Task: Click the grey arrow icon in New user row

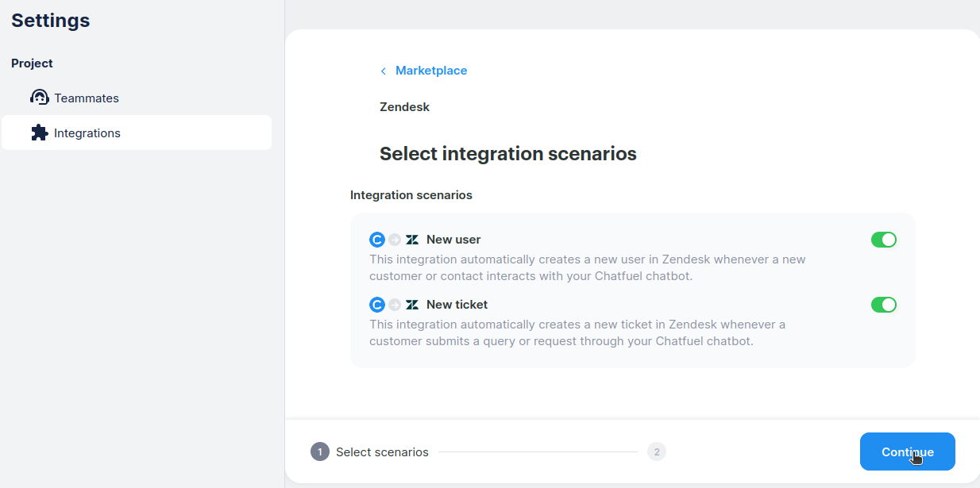Action: (x=395, y=240)
